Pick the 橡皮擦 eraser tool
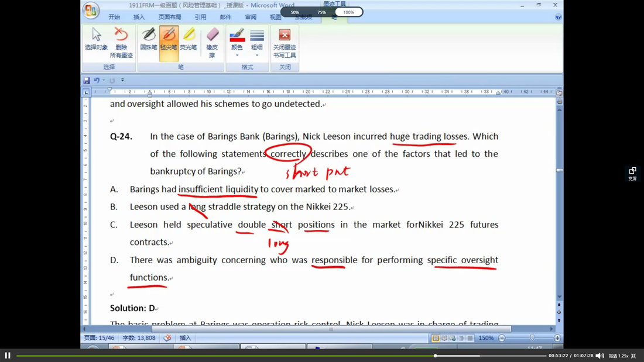644x362 pixels. pyautogui.click(x=212, y=43)
